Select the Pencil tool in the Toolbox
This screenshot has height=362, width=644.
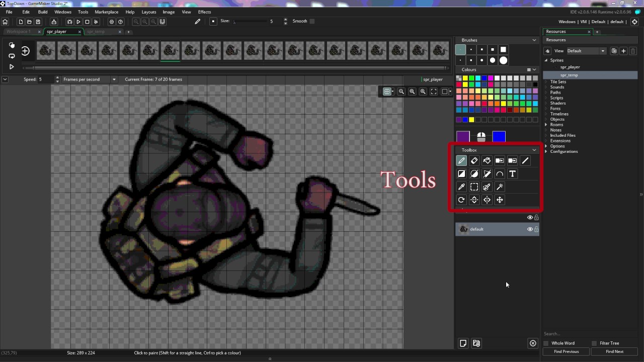(x=461, y=161)
